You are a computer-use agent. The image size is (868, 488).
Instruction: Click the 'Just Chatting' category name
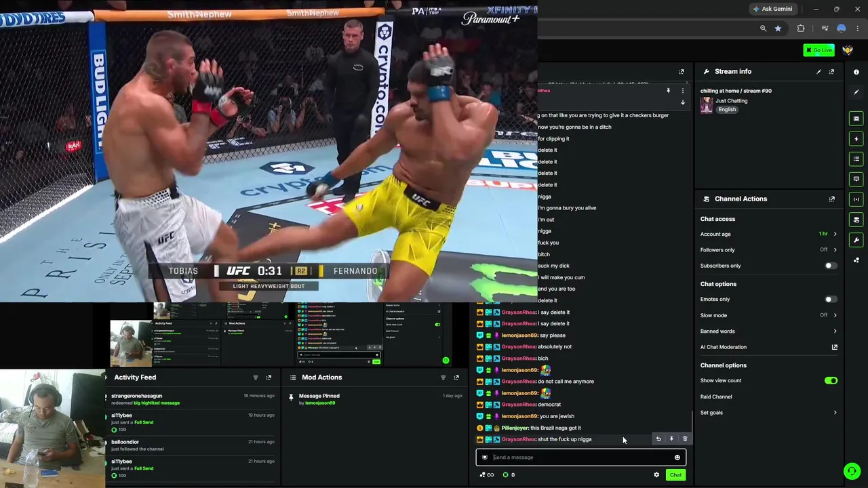click(x=732, y=101)
